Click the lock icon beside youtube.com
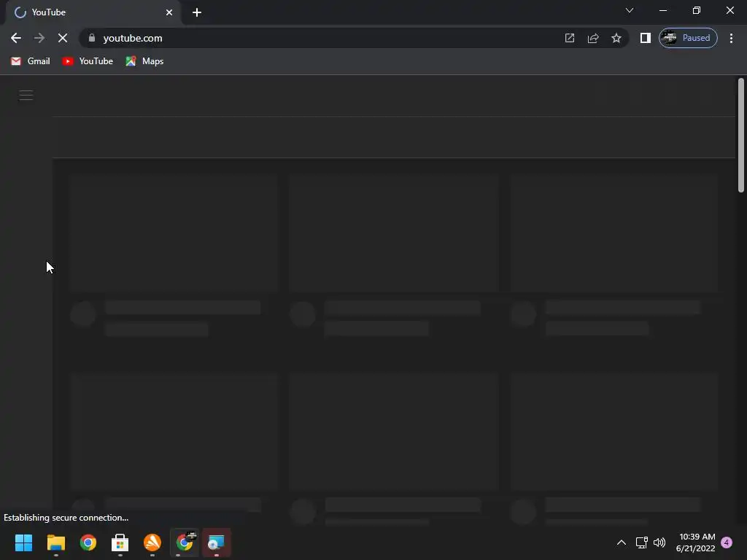Screen dimensions: 747x560 92,38
